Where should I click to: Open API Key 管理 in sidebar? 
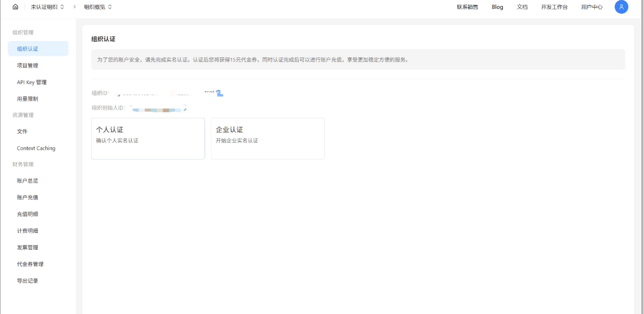click(32, 82)
